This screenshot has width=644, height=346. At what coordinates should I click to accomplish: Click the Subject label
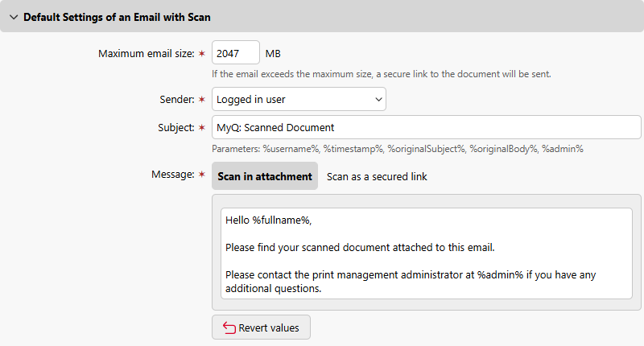pos(176,128)
